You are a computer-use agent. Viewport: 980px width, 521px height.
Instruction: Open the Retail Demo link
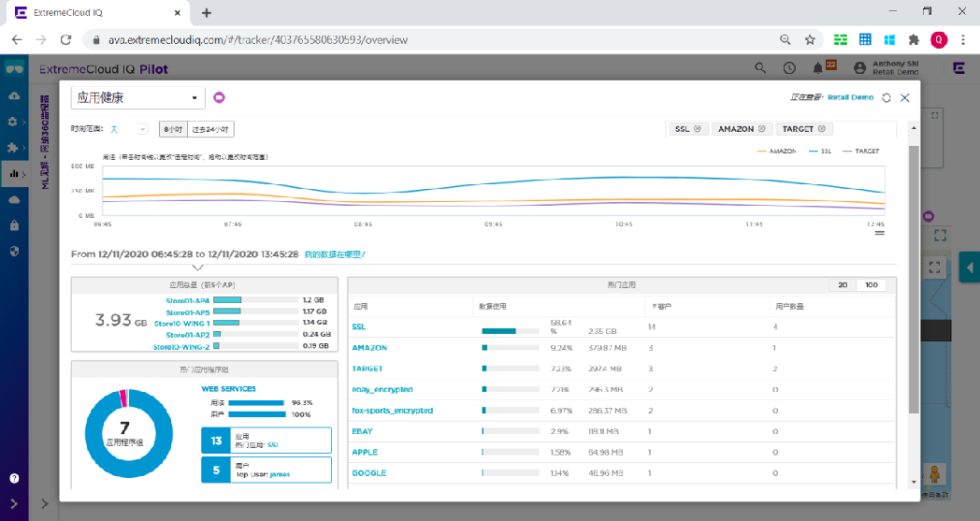(x=851, y=97)
